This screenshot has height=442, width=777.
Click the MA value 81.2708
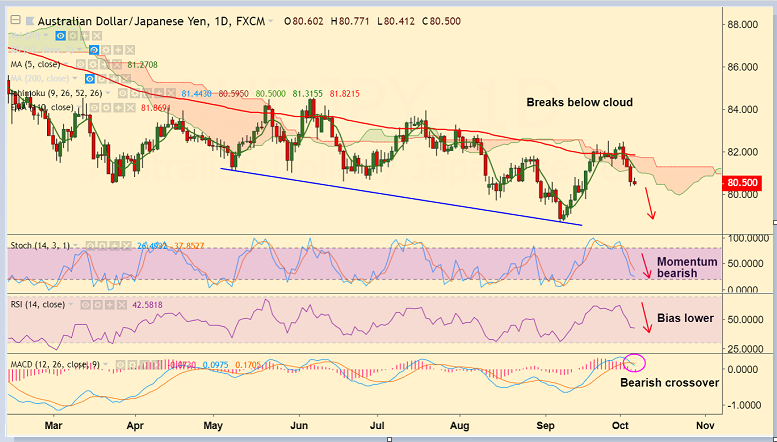tap(142, 64)
